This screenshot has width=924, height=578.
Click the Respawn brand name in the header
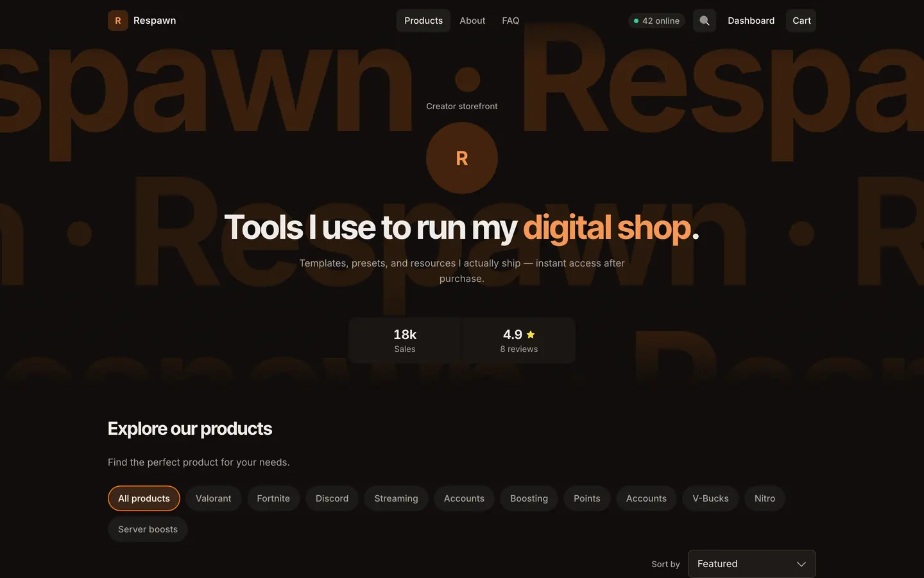(155, 21)
